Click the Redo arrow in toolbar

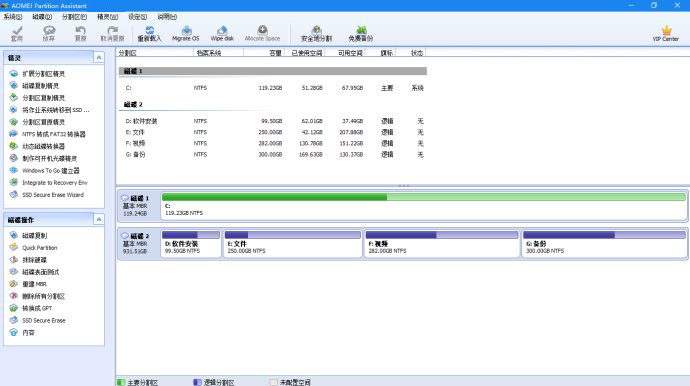(112, 33)
